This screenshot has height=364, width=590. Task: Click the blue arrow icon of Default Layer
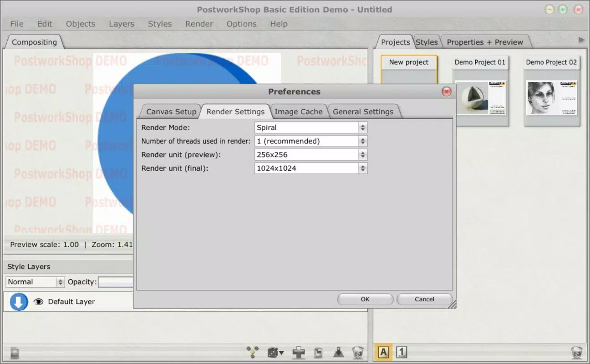tap(19, 302)
